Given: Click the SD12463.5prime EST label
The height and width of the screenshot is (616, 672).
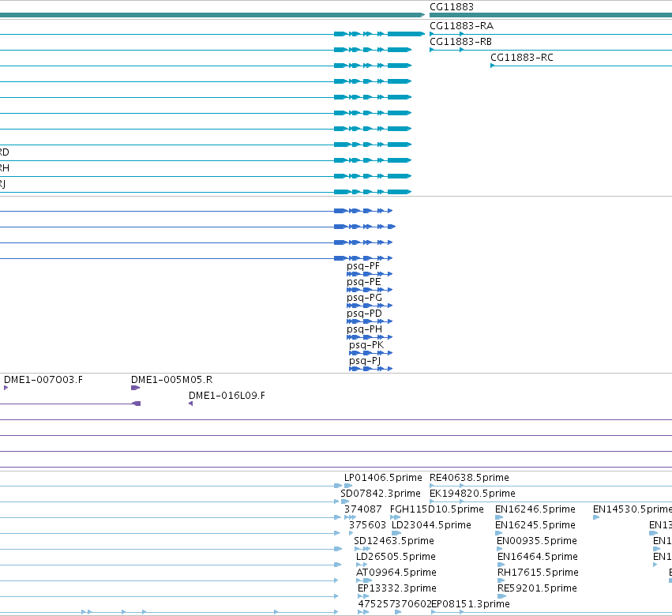Looking at the screenshot, I should pyautogui.click(x=394, y=541).
